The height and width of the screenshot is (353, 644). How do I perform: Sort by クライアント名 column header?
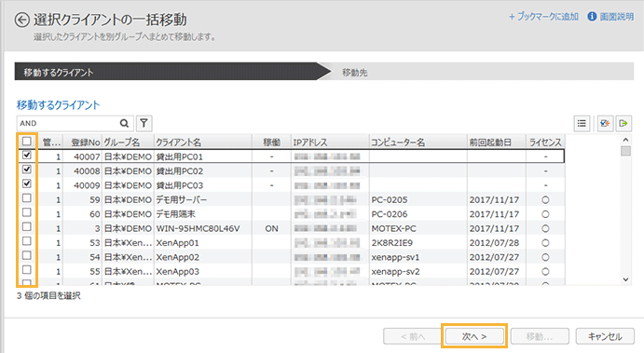coord(203,142)
